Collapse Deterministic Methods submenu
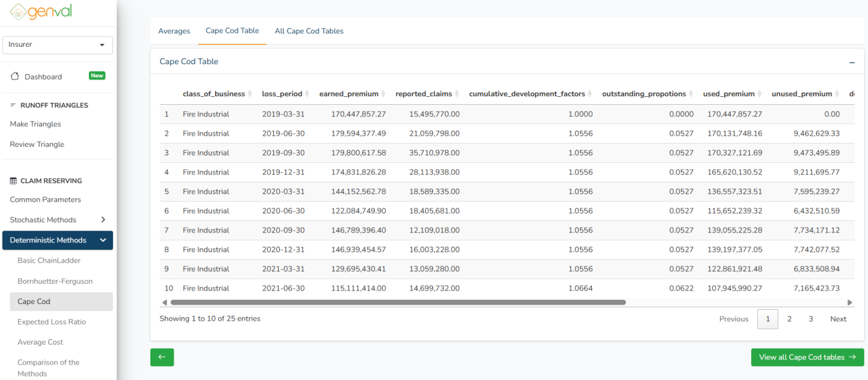Viewport: 868px width, 380px height. pos(57,240)
